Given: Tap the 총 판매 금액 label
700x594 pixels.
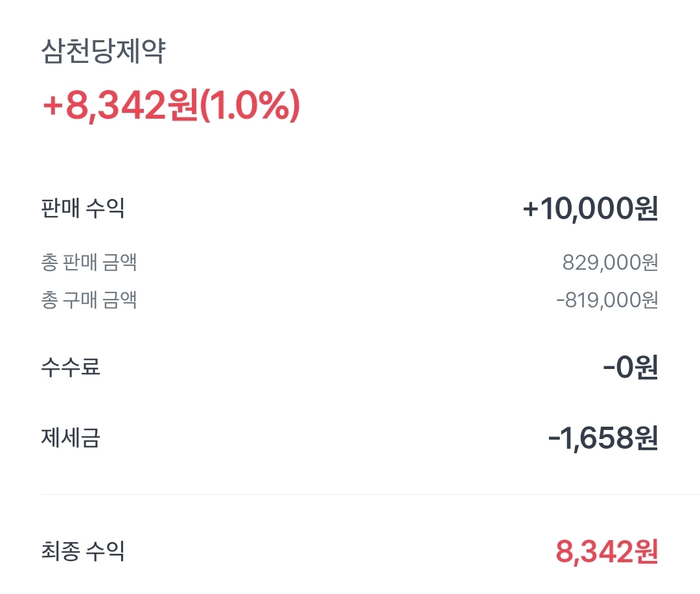Looking at the screenshot, I should [x=89, y=262].
